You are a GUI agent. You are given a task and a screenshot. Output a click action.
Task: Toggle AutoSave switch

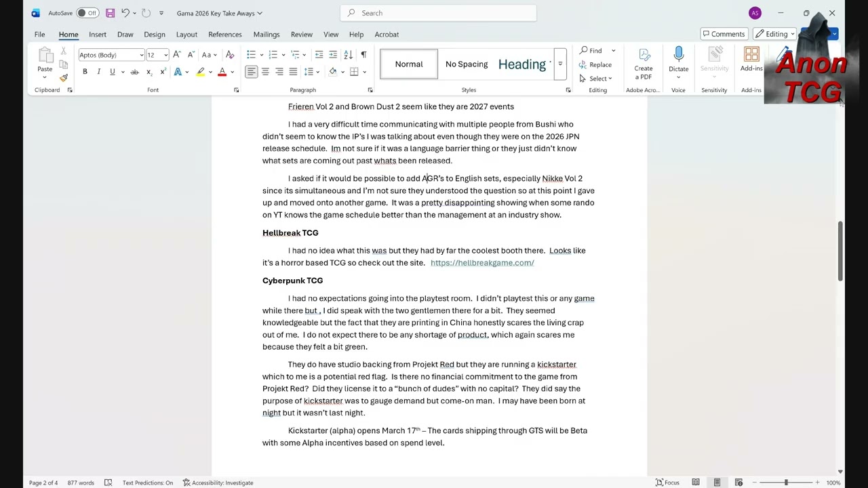click(x=87, y=13)
